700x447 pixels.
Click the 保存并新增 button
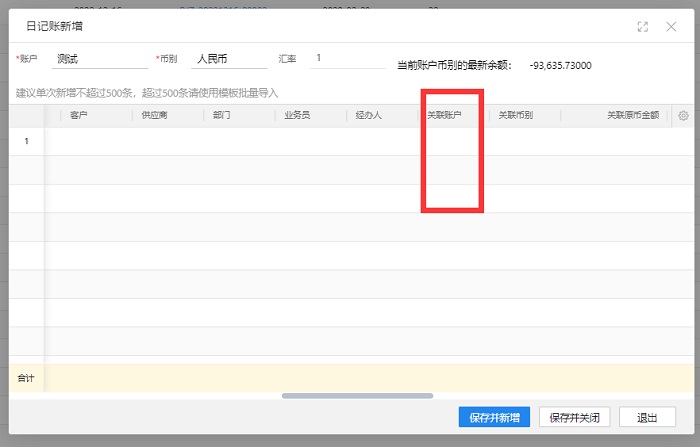[494, 417]
